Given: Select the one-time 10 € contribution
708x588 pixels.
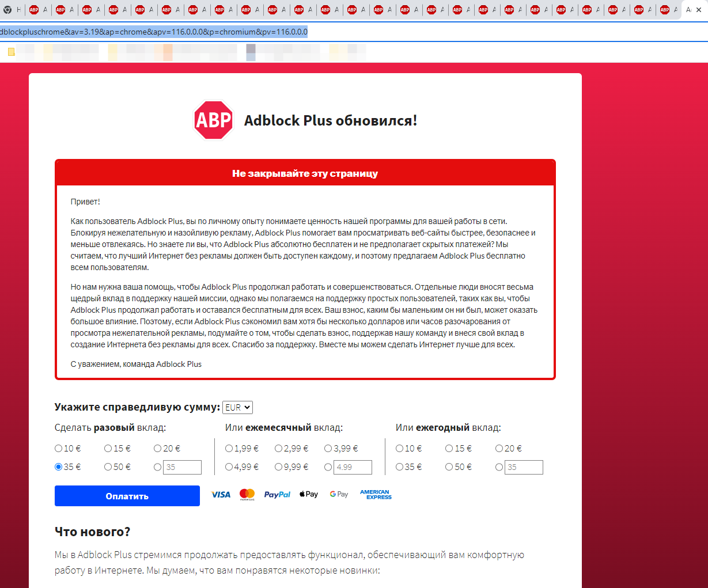Looking at the screenshot, I should click(58, 449).
